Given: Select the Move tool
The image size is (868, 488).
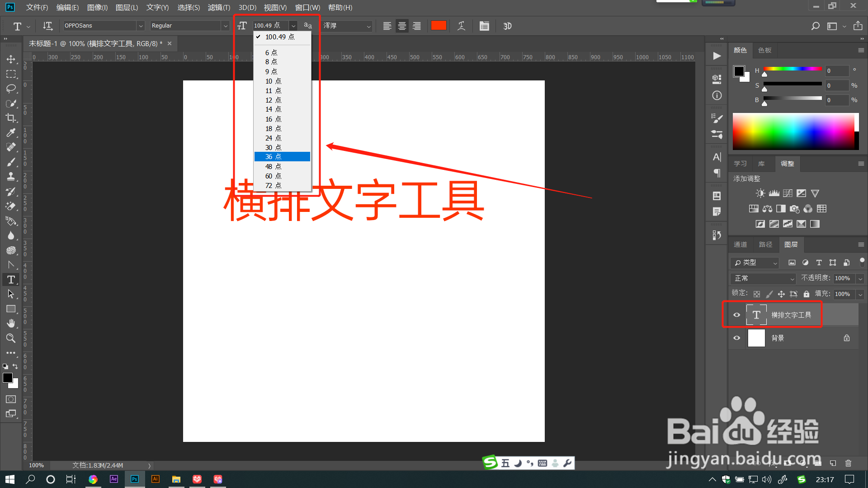Looking at the screenshot, I should coord(11,59).
